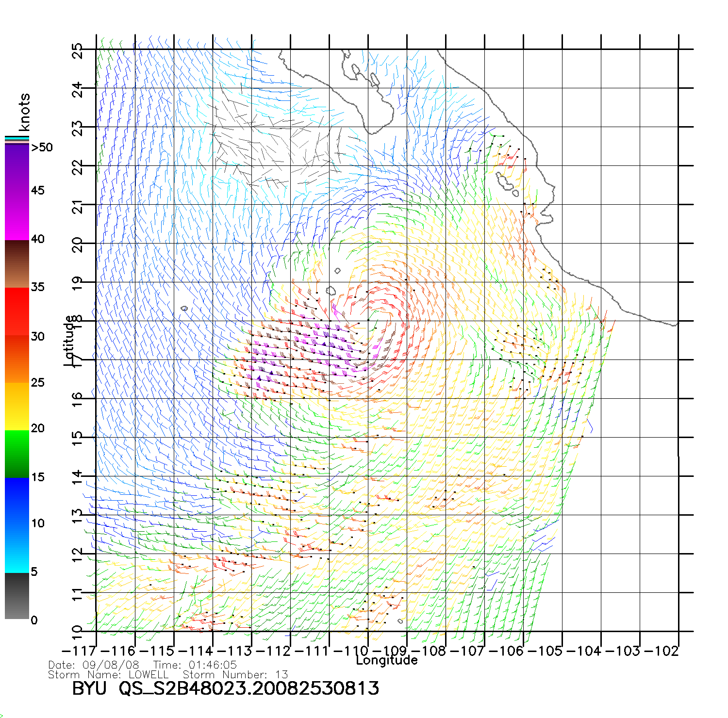Click the 'Time: 01:46:05' text
The width and height of the screenshot is (728, 718).
[195, 665]
